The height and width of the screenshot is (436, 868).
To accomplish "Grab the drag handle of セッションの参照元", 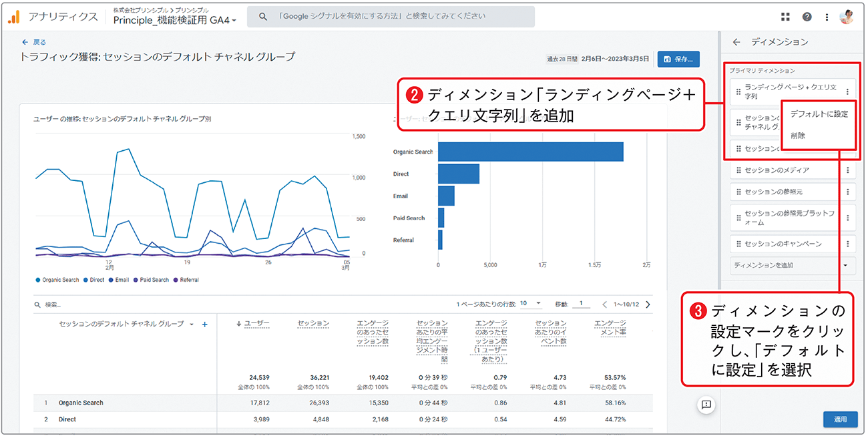I will 738,192.
